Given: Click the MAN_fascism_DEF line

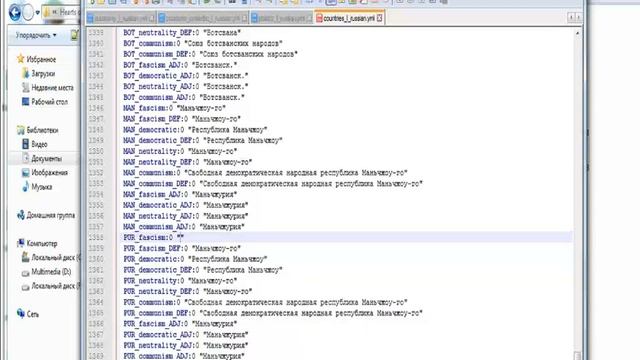Looking at the screenshot, I should [x=182, y=119].
